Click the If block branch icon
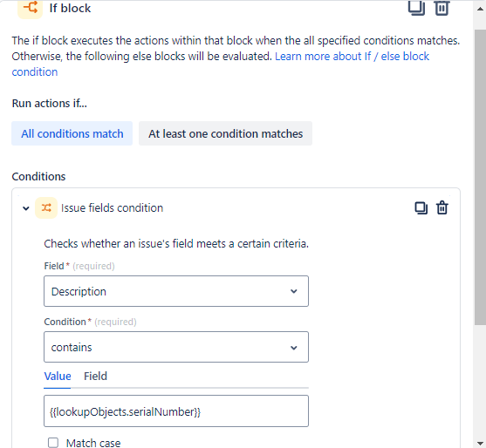The image size is (486, 448). [x=30, y=8]
